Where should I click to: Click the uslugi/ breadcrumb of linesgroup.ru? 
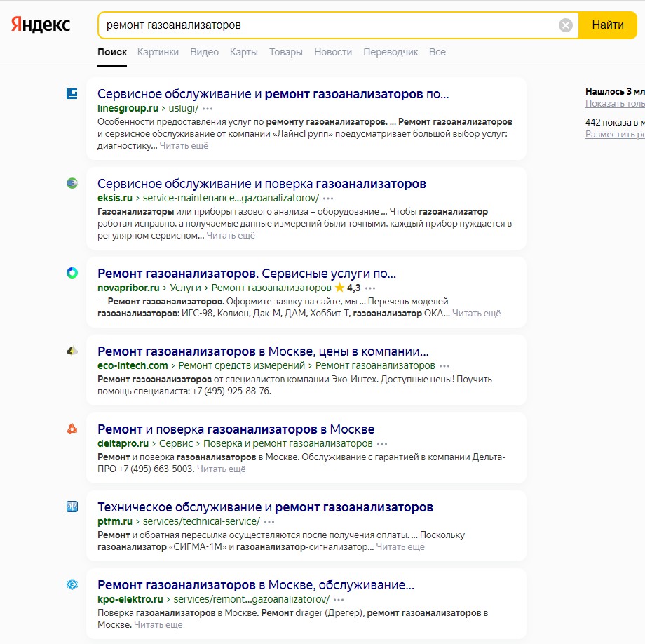point(184,108)
